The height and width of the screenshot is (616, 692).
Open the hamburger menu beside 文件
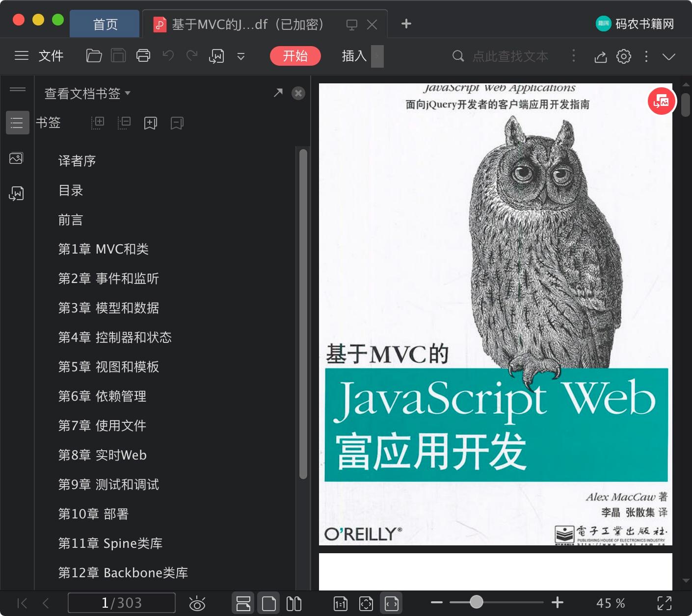click(x=22, y=56)
